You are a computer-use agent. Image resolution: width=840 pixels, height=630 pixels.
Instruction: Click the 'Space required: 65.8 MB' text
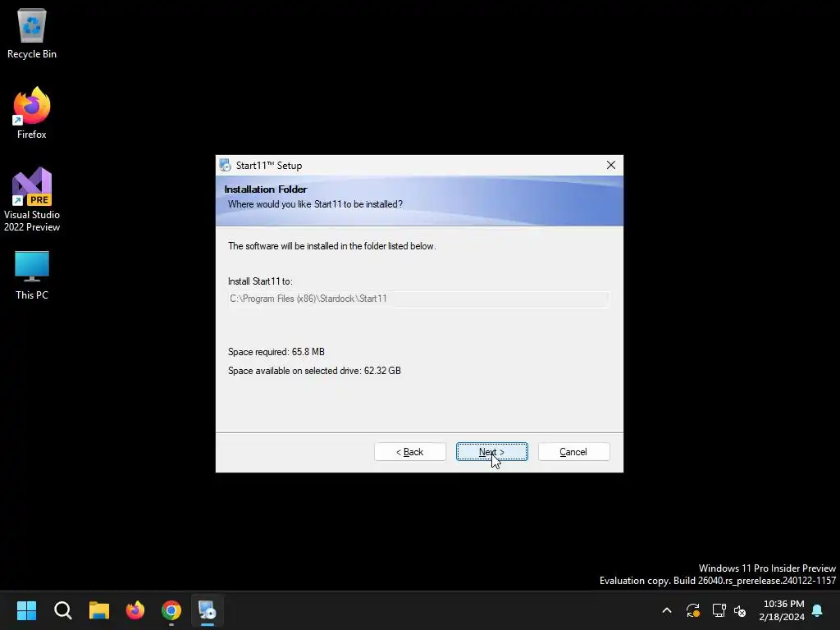click(x=276, y=352)
